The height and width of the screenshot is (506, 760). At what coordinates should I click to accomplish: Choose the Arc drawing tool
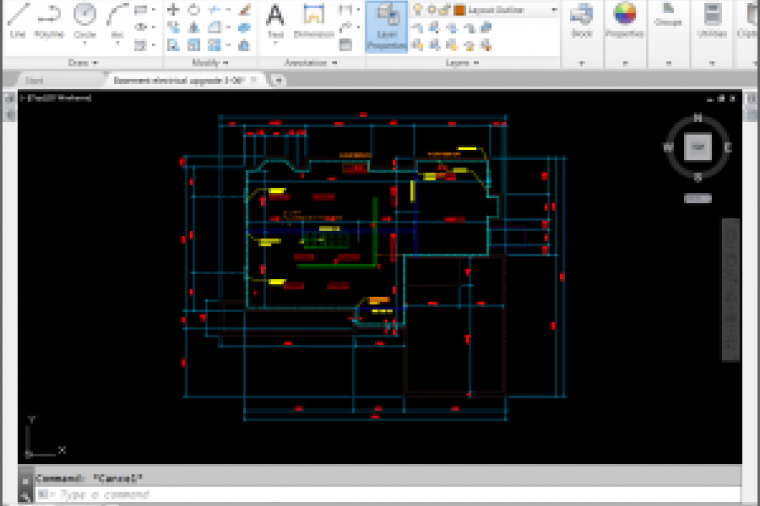click(117, 20)
